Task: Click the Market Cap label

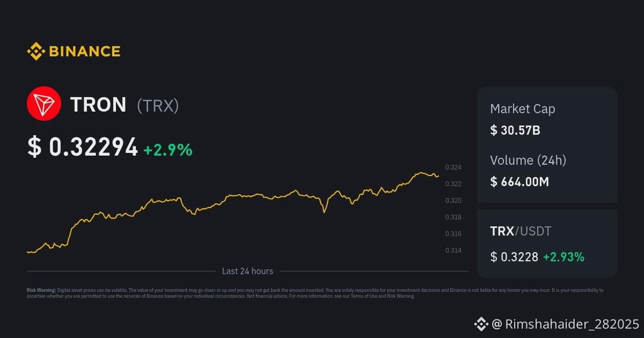Action: [x=523, y=109]
